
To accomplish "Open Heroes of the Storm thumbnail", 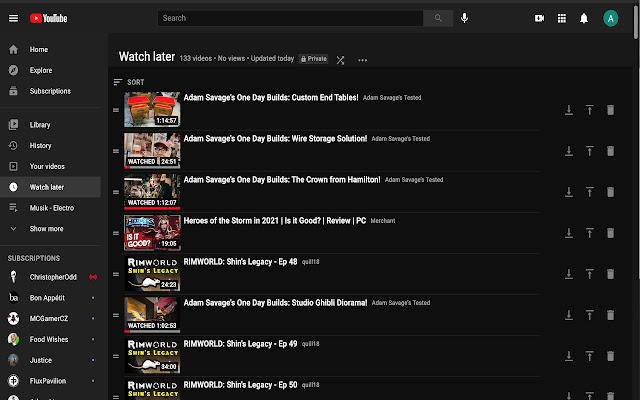I will tap(152, 233).
